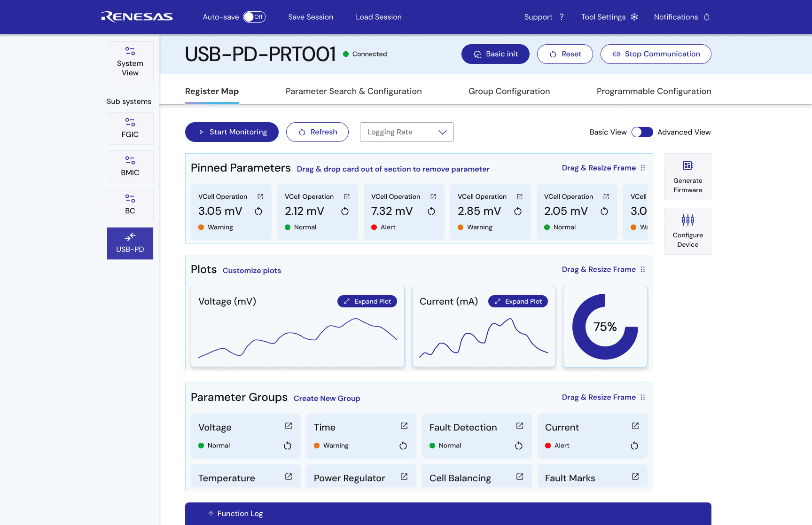
Task: Refresh the Current parameter group
Action: [634, 446]
